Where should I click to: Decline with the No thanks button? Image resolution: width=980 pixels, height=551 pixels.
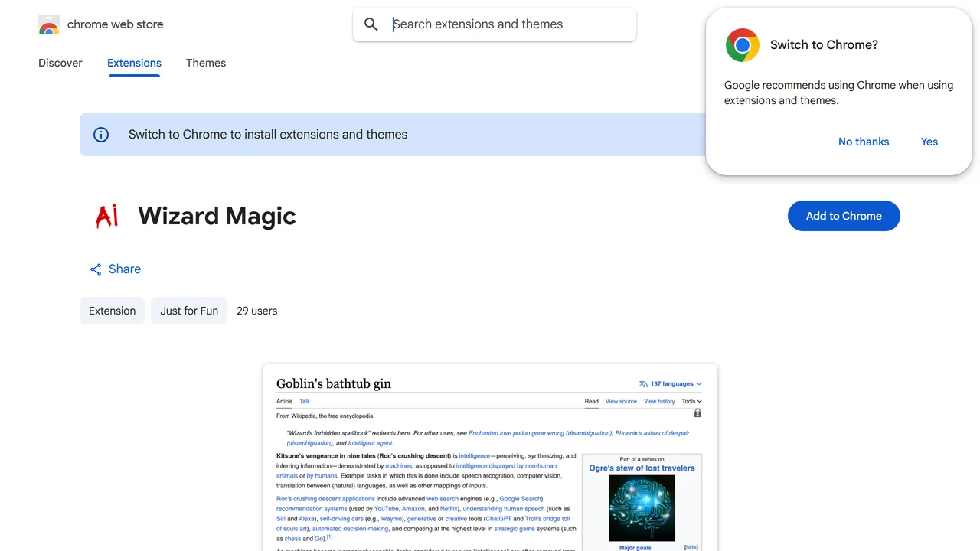pyautogui.click(x=864, y=142)
